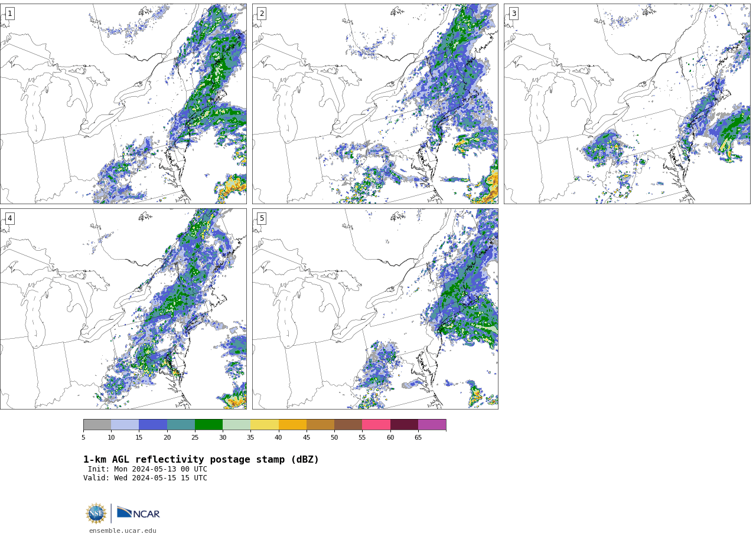This screenshot has height=537, width=756.
Task: Click the light lavender 10-15 dBZ swatch
Action: click(125, 425)
